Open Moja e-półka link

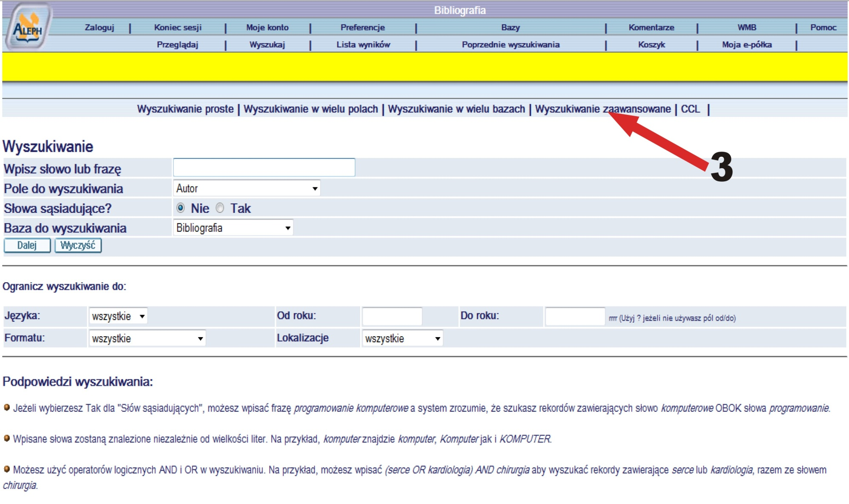(x=747, y=45)
